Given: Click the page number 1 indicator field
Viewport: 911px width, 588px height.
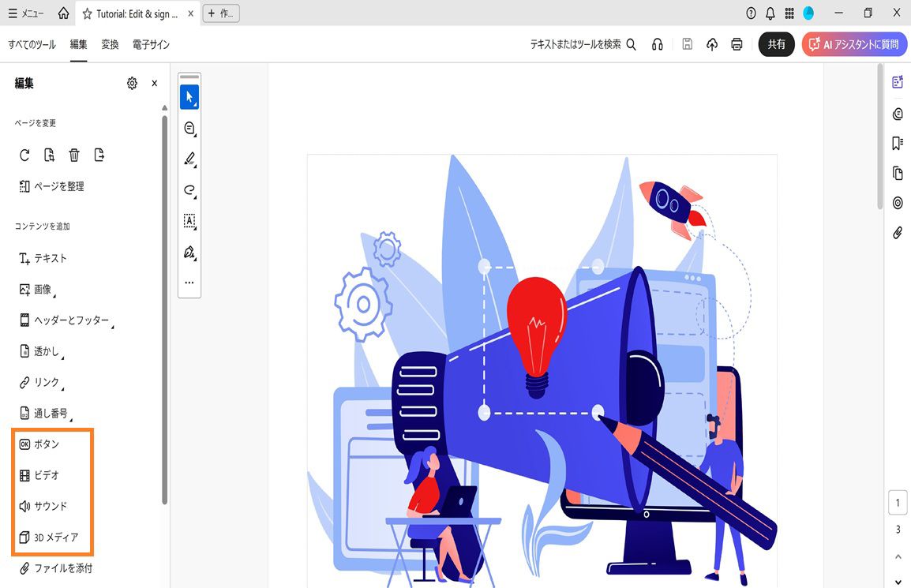Looking at the screenshot, I should tap(898, 502).
